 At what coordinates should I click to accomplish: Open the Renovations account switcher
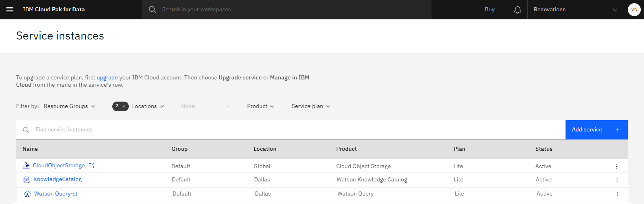pyautogui.click(x=576, y=10)
